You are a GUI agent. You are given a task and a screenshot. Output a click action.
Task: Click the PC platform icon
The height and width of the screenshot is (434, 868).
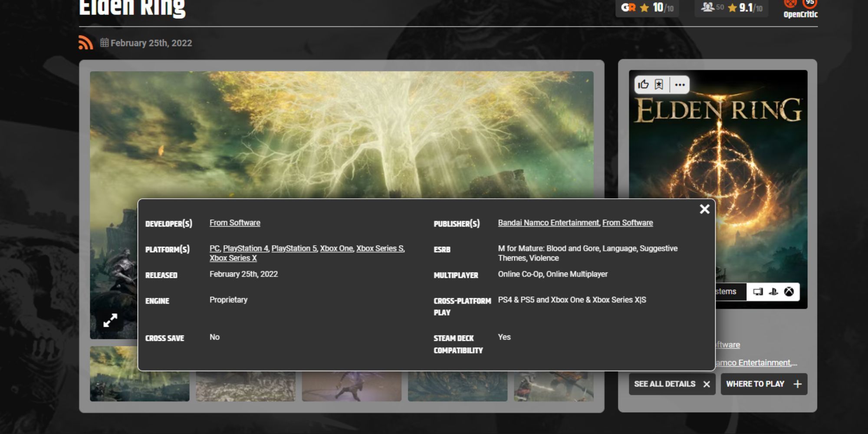(x=758, y=292)
